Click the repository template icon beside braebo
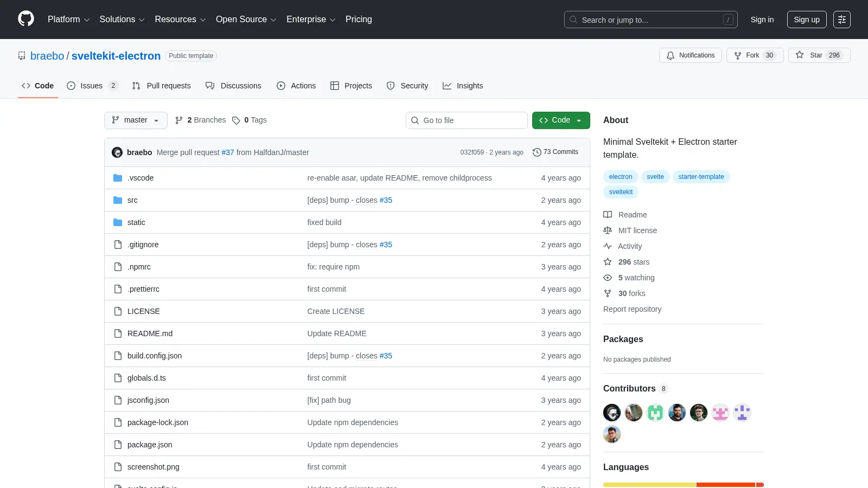This screenshot has width=868, height=488. [x=22, y=55]
